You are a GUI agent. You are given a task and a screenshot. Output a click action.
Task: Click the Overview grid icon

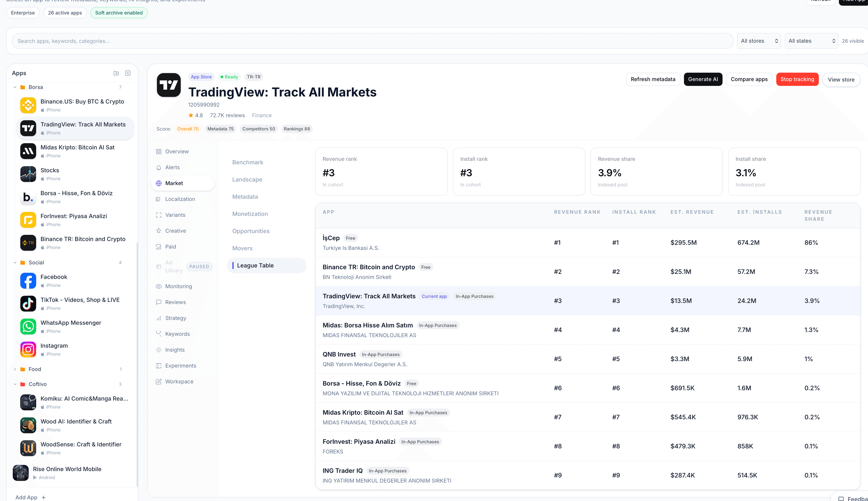tap(159, 151)
